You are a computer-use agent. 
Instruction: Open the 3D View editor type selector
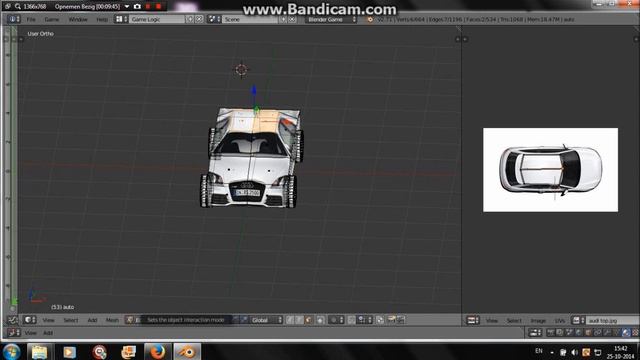(x=30, y=320)
